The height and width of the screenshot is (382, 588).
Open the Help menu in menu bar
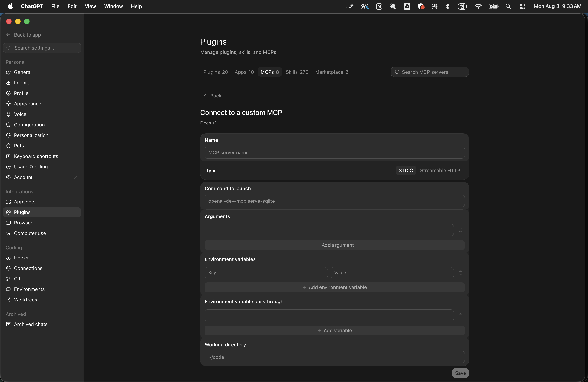point(136,6)
